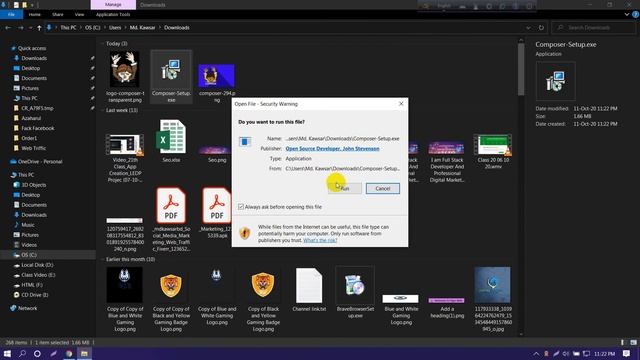Open Network in navigation pane
This screenshot has width=640, height=360.
(x=27, y=308)
